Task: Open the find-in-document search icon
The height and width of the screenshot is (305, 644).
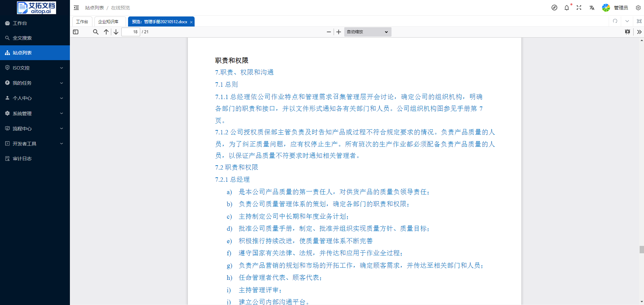Action: [96, 32]
